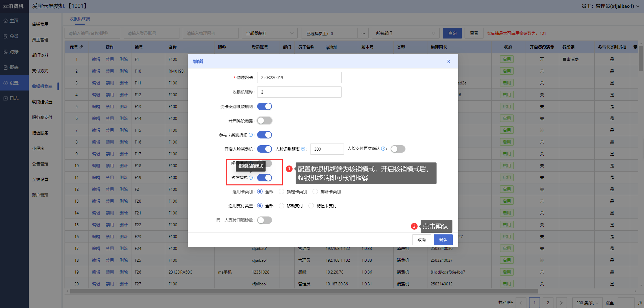Viewport: 644px width, 308px height.
Task: Turn off the 核销模式 switch
Action: [x=265, y=178]
